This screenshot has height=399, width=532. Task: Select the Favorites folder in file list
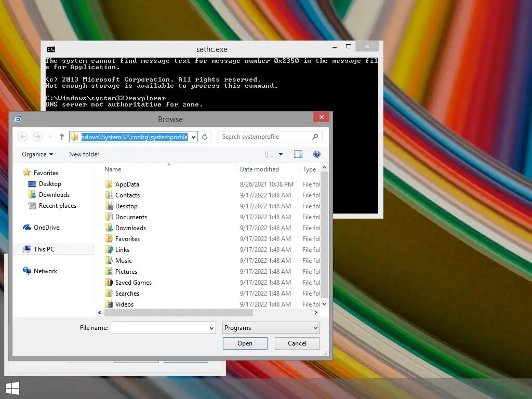click(127, 239)
